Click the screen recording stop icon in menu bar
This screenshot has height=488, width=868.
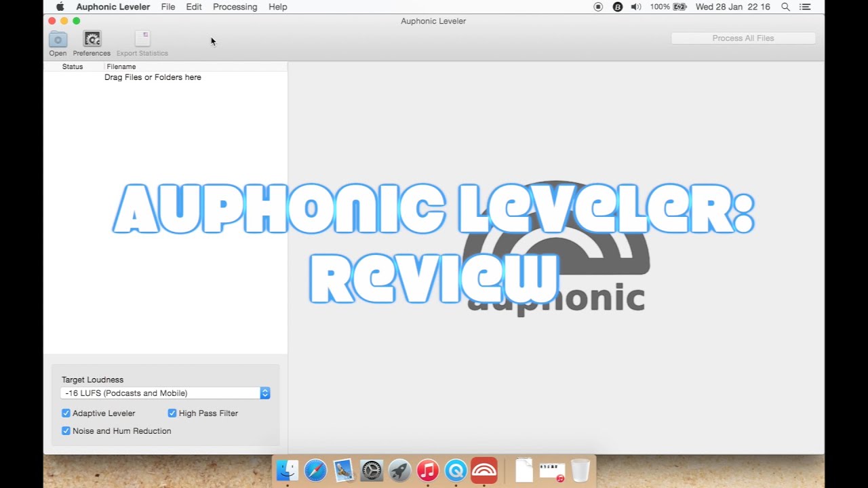(x=598, y=7)
